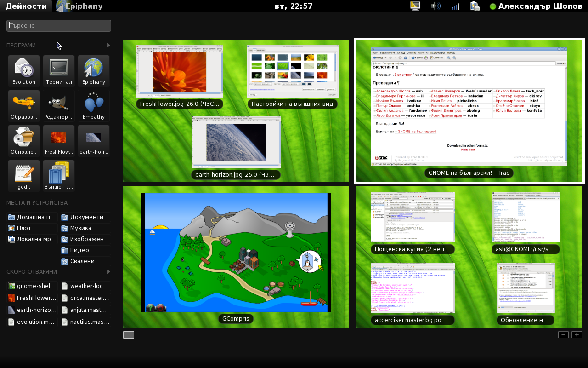Remove a workspace with minus button
Image resolution: width=588 pixels, height=368 pixels.
pyautogui.click(x=564, y=335)
